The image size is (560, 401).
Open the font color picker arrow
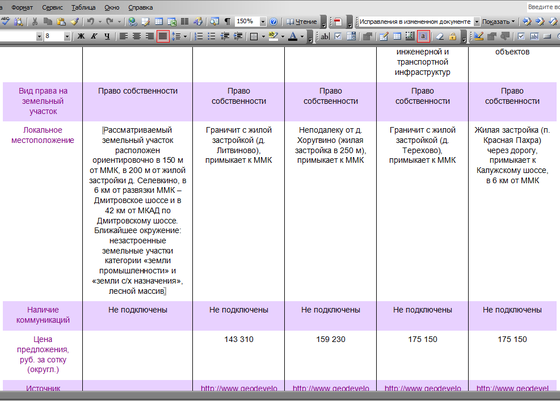(302, 36)
